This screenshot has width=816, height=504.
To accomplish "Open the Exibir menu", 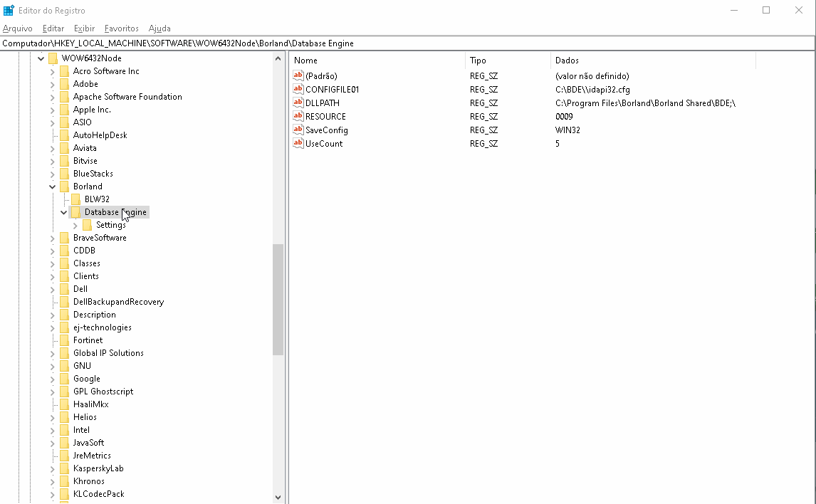I will point(84,28).
